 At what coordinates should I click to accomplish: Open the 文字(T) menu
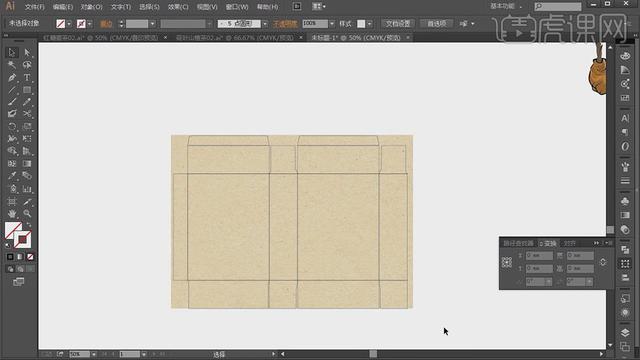tap(121, 7)
